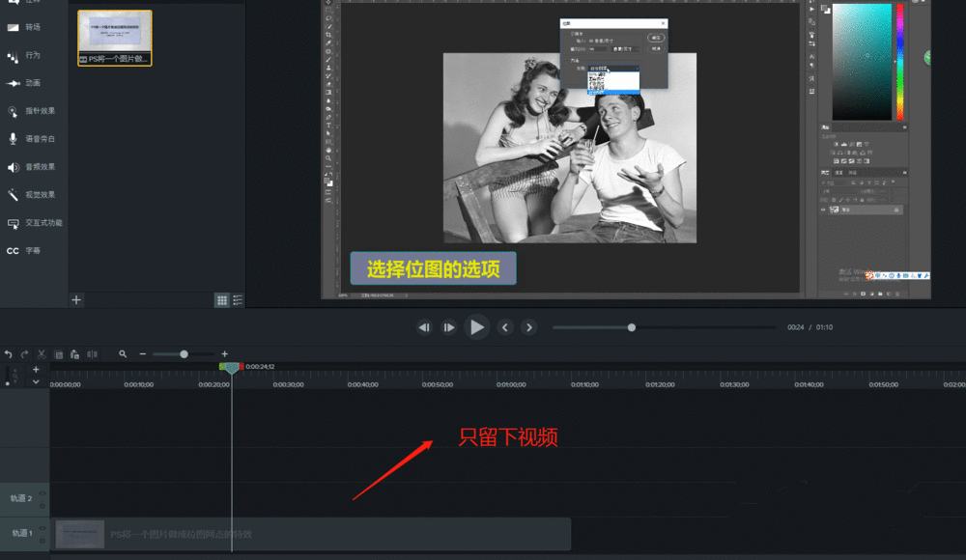Switch media bin to grid view

(222, 299)
